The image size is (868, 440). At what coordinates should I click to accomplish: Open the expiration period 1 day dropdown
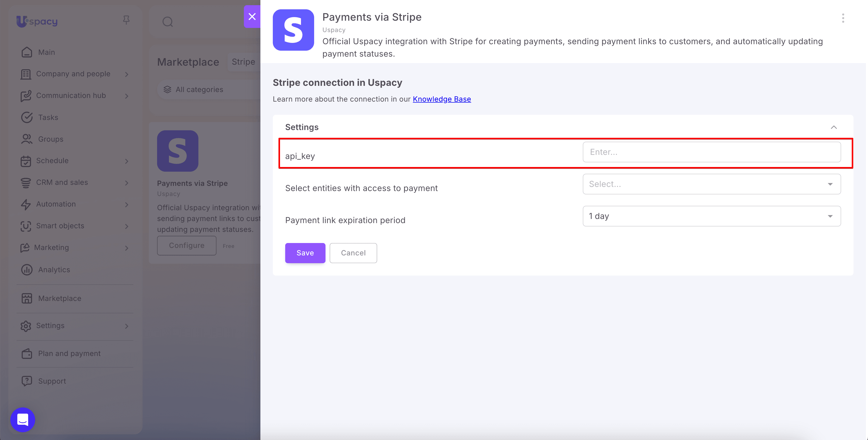click(712, 216)
